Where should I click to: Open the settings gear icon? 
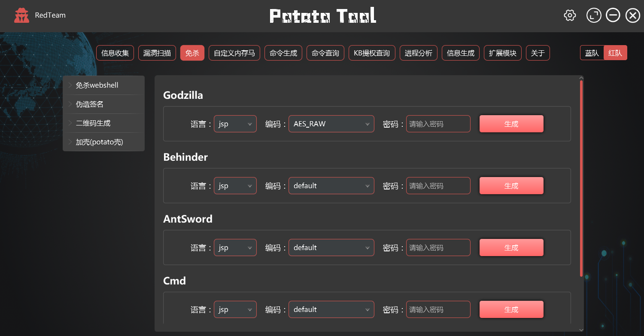point(570,15)
